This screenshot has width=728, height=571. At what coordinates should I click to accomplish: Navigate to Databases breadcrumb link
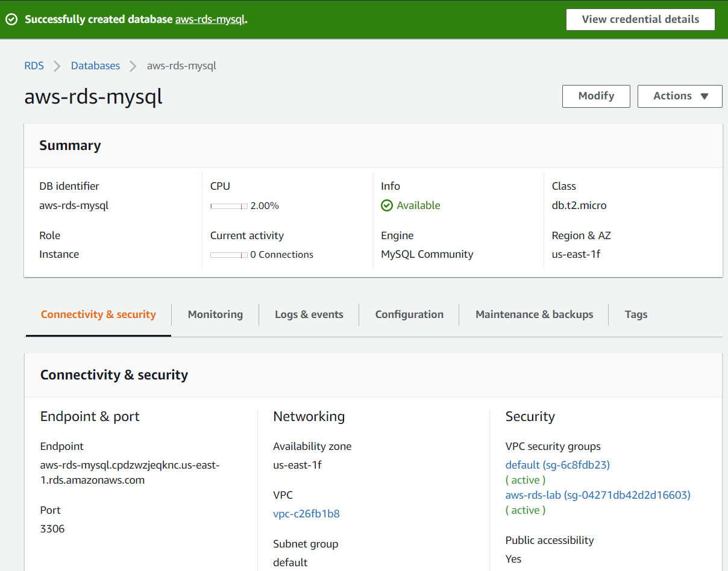pyautogui.click(x=95, y=66)
